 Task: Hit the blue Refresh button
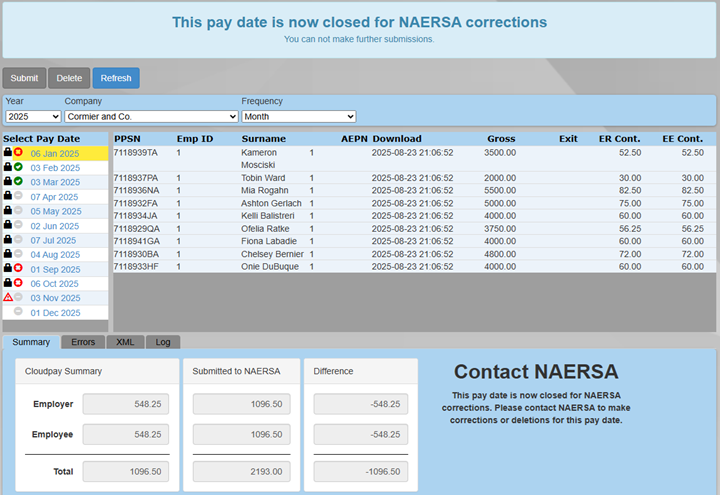pyautogui.click(x=116, y=78)
